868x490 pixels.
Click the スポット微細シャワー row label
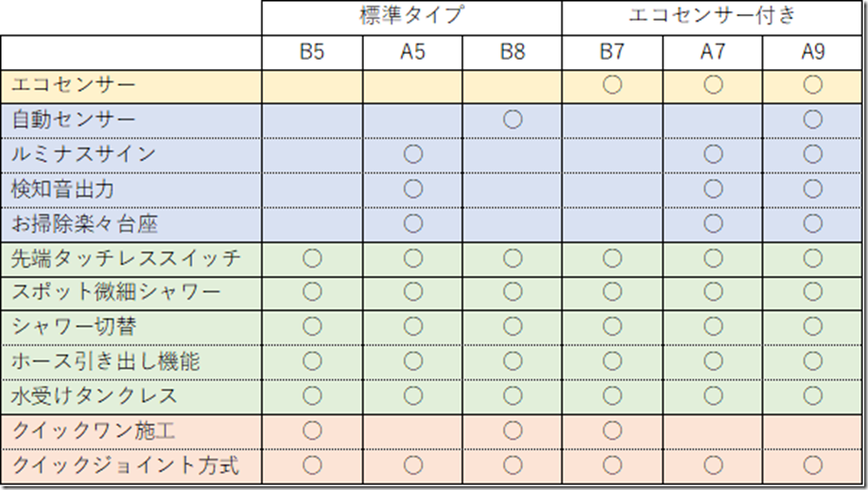(115, 292)
